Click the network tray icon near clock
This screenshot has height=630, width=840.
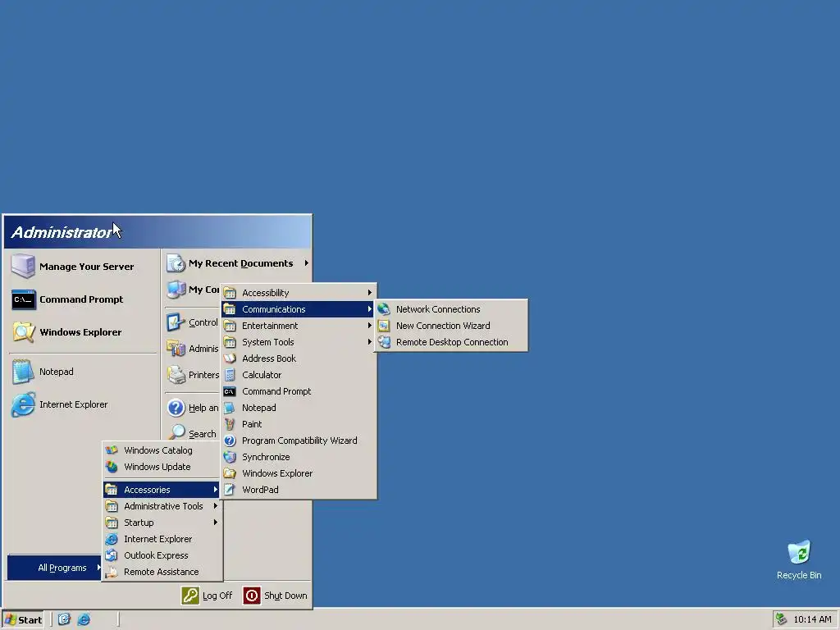(782, 619)
